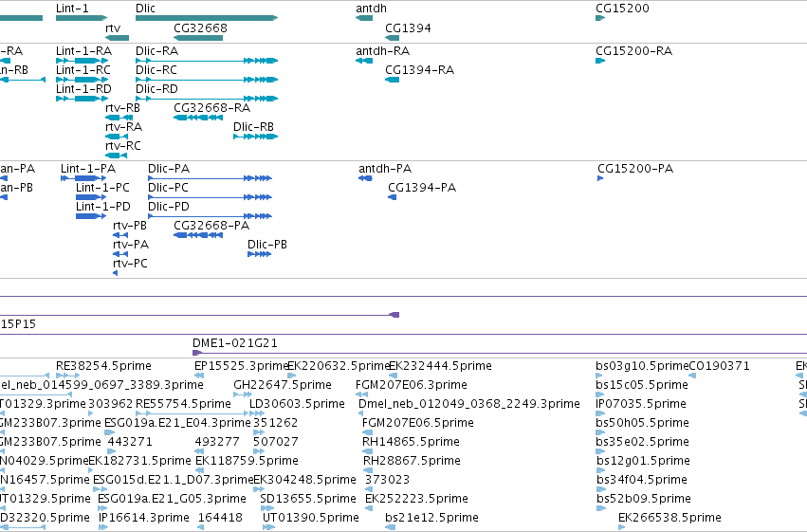Select the Dlic-PA protein label
Screen dimensions: 807x532
(169, 169)
